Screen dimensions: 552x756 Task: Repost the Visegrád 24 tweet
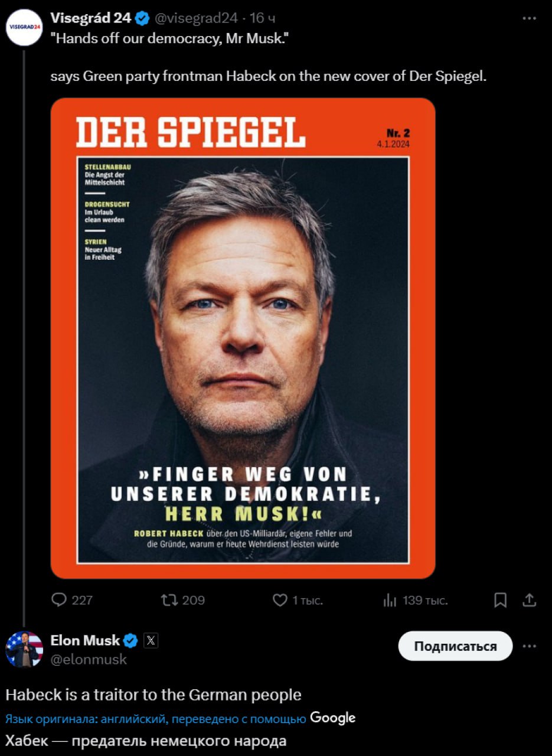(x=169, y=600)
